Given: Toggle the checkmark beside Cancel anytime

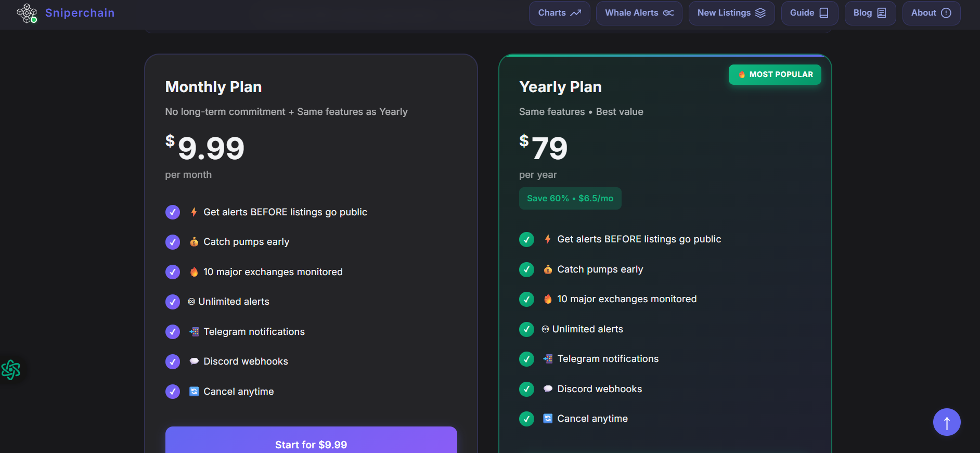Looking at the screenshot, I should (172, 392).
